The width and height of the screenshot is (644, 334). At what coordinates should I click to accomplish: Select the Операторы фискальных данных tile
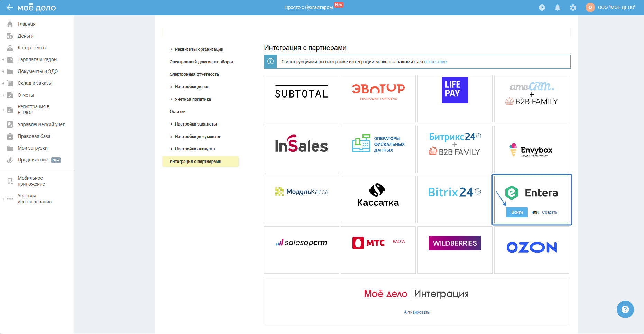point(378,149)
